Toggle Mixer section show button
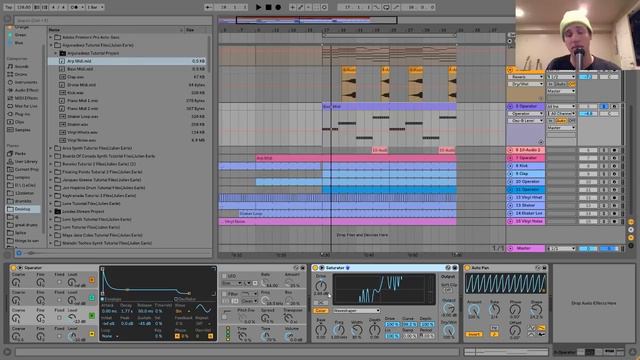 [631, 238]
